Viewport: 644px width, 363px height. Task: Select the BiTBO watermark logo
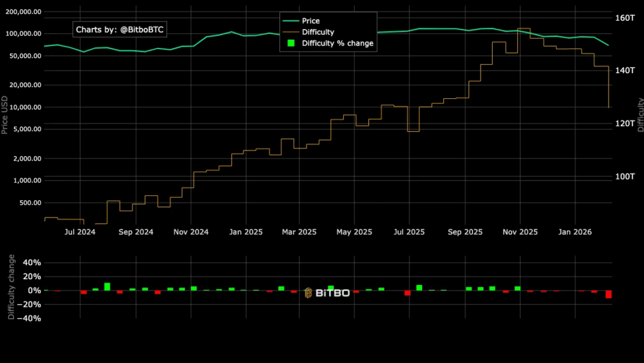point(328,292)
